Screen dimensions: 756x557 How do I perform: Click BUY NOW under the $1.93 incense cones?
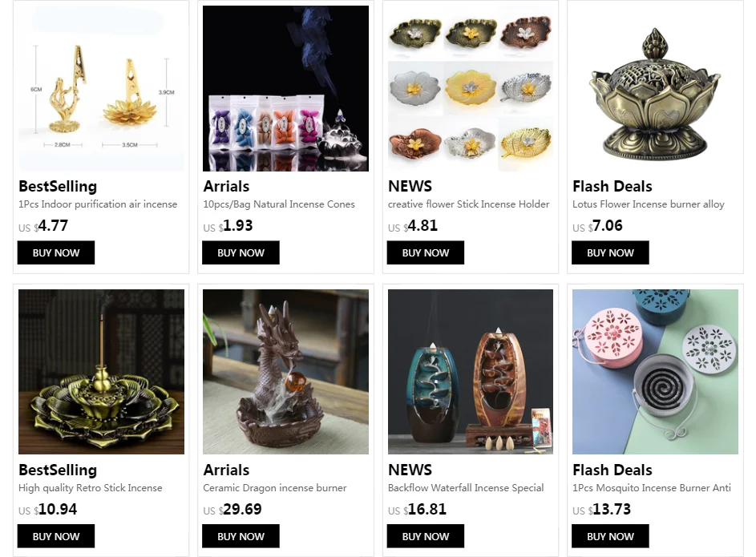pyautogui.click(x=241, y=252)
